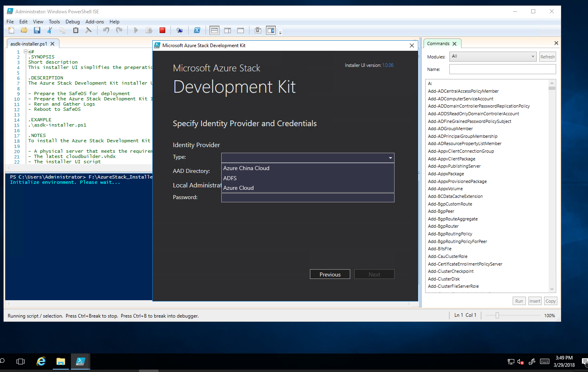Click the Refresh button in Commands pane
Image resolution: width=588 pixels, height=372 pixels.
coord(547,57)
